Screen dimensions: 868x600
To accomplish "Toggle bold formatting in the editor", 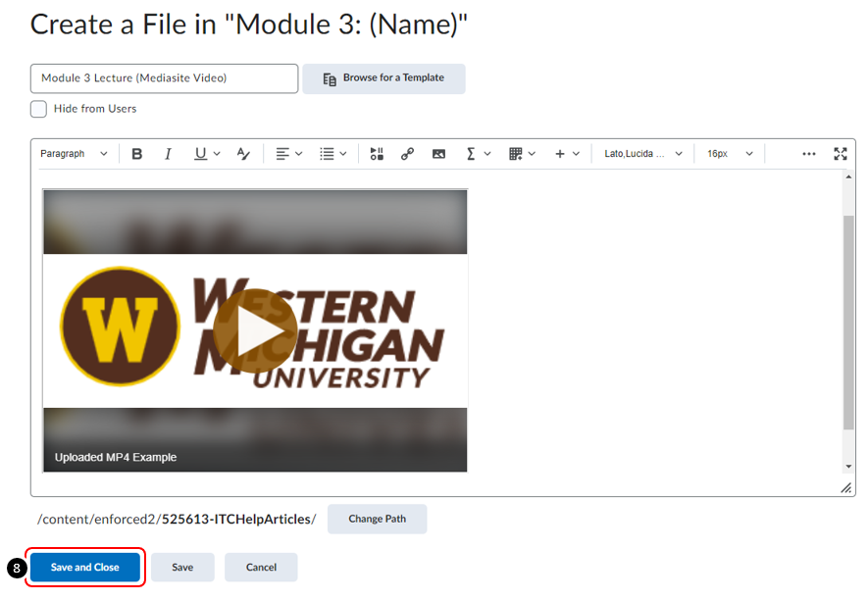I will [137, 153].
